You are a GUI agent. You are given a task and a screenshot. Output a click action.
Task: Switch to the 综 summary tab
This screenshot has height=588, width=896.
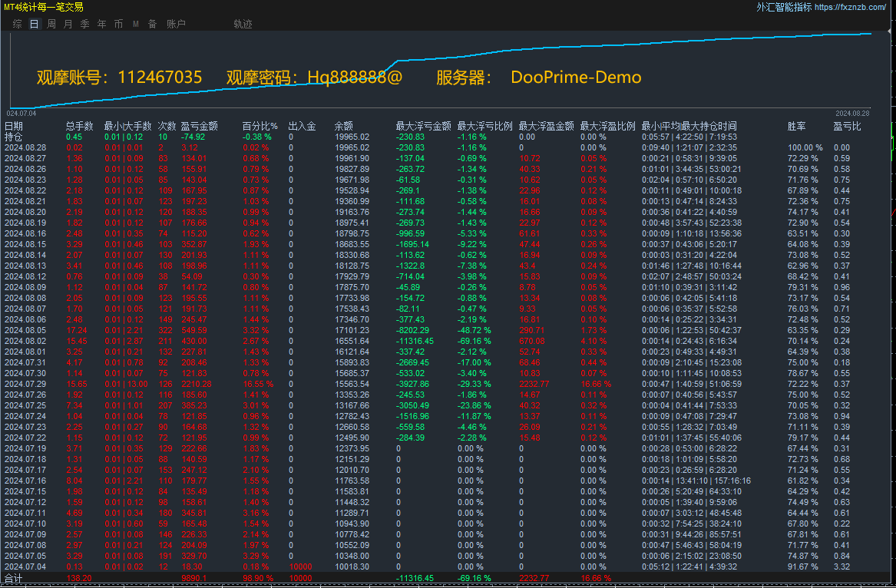point(18,24)
